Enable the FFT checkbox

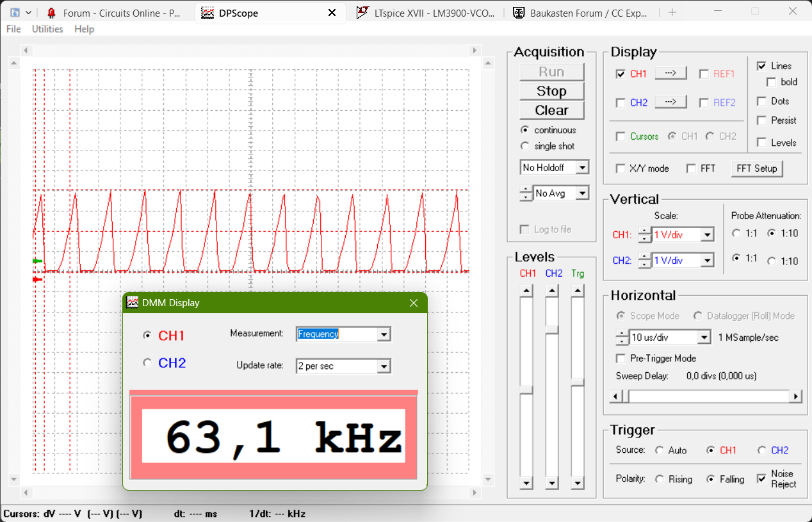691,168
